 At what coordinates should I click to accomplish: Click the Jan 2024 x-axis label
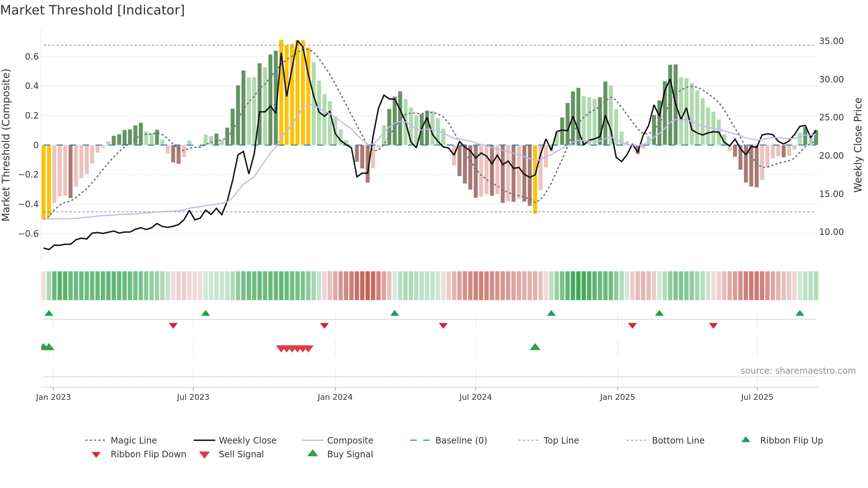[335, 397]
